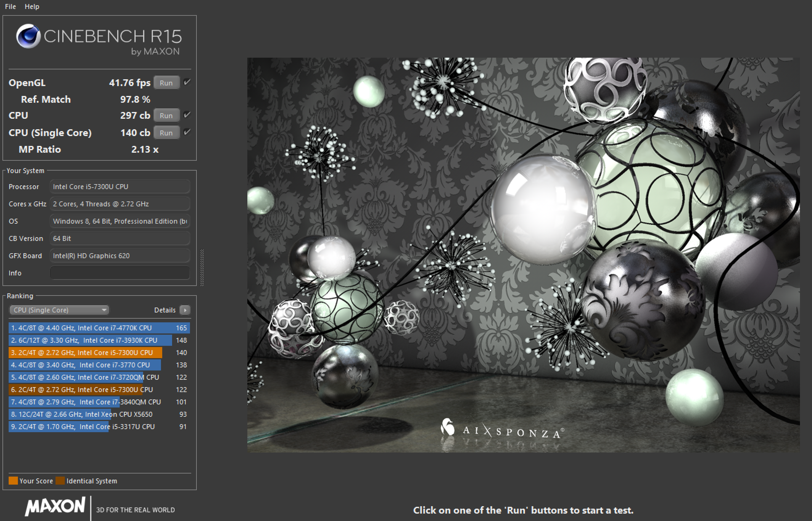The width and height of the screenshot is (812, 521).
Task: Select ranking row 2 Core i7-3930K
Action: 99,340
